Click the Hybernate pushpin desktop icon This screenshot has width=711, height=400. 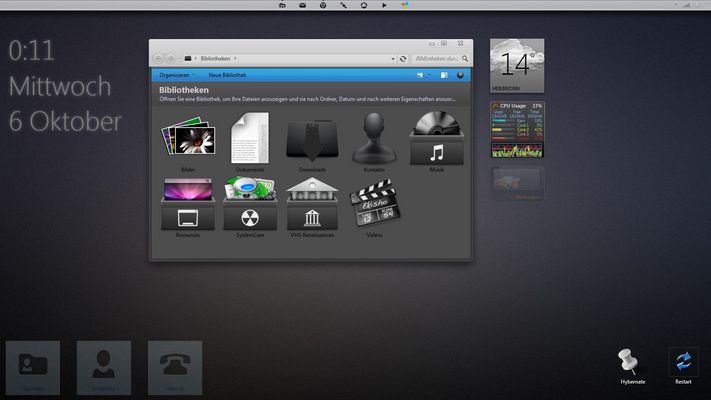point(632,366)
